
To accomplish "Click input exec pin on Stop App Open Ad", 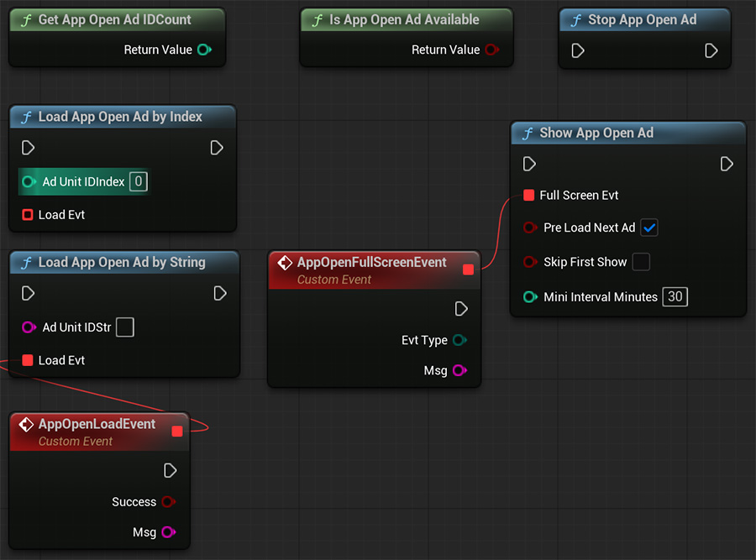I will 578,50.
